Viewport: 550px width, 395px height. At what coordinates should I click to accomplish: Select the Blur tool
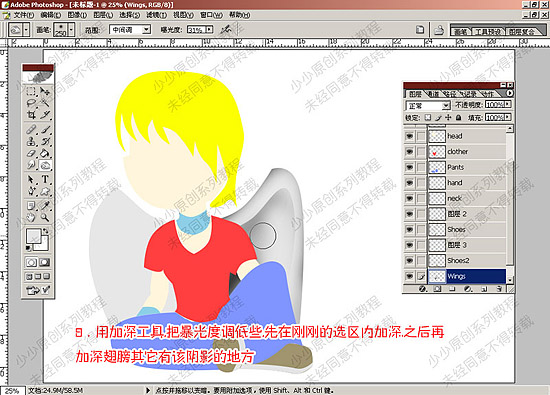[31, 165]
